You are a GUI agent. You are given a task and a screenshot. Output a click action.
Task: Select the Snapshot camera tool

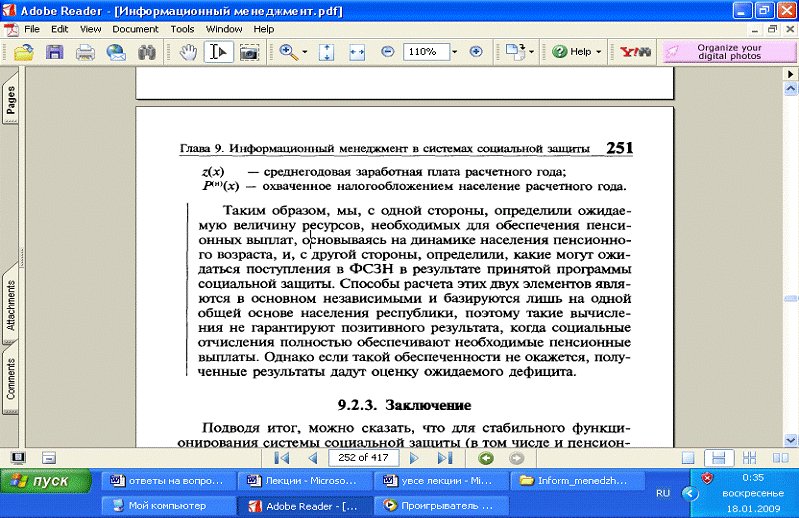248,52
